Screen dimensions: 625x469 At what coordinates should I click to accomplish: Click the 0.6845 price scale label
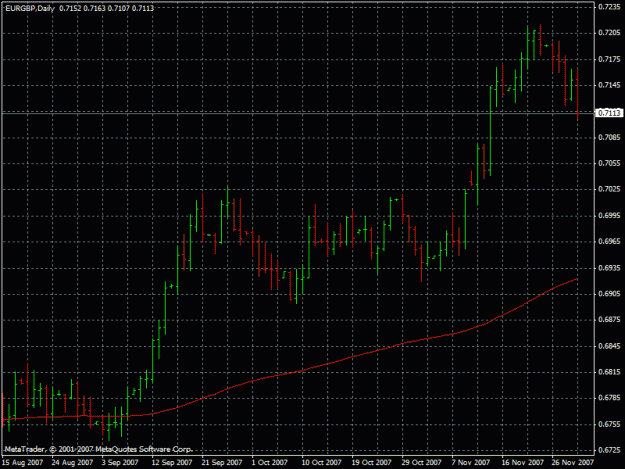pos(610,346)
